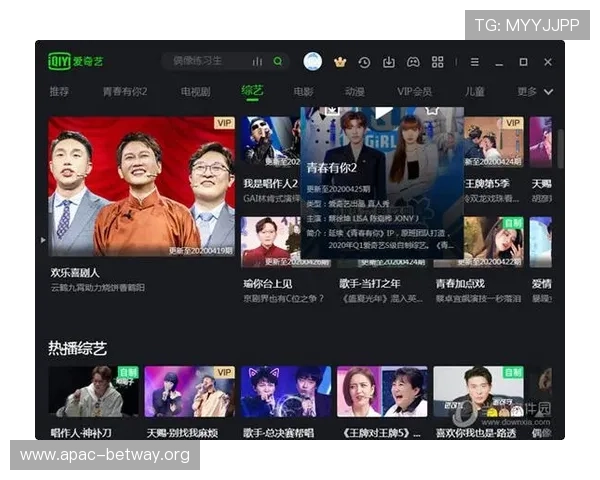Open 《王牌对王牌5》 thumbnail
The image size is (600, 480).
click(x=382, y=391)
